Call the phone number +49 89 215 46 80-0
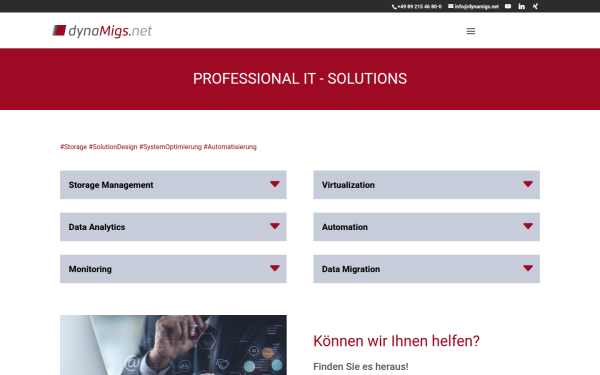Screen dimensions: 600x375 (x=419, y=7)
